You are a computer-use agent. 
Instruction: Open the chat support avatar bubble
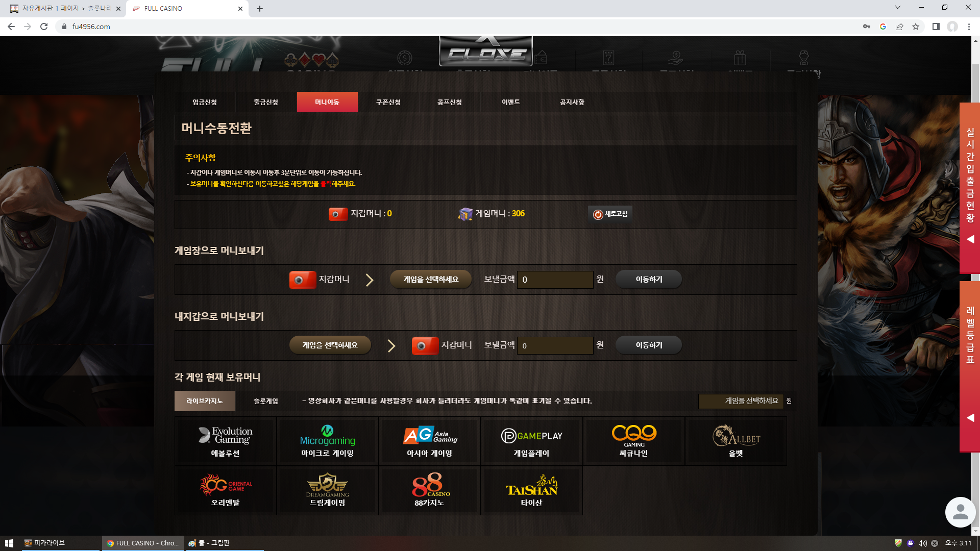point(960,512)
